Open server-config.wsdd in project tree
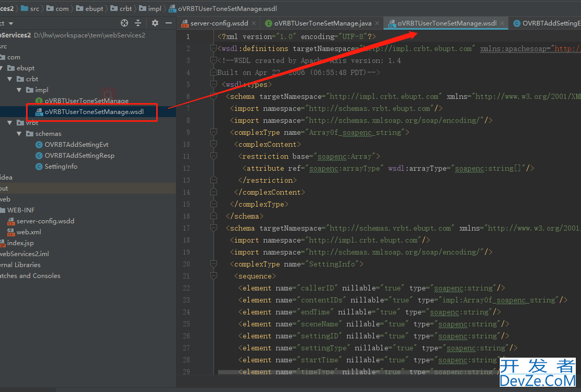Viewport: 581px width, 392px height. tap(45, 221)
